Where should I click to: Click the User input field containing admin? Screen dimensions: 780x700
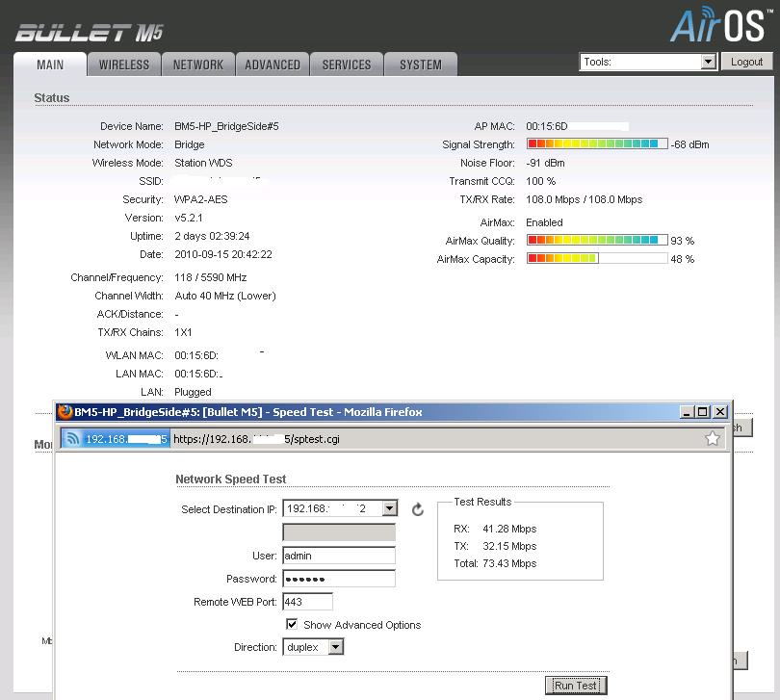click(x=339, y=556)
